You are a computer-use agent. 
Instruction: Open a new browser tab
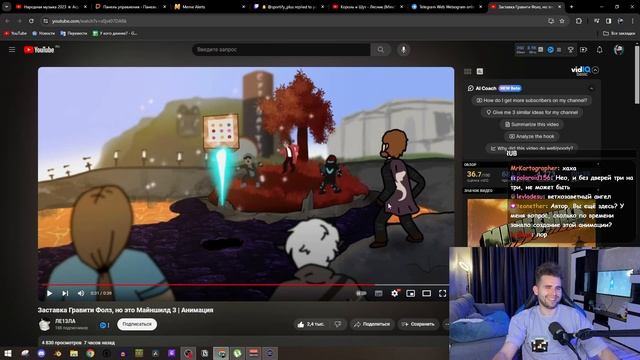coord(571,7)
